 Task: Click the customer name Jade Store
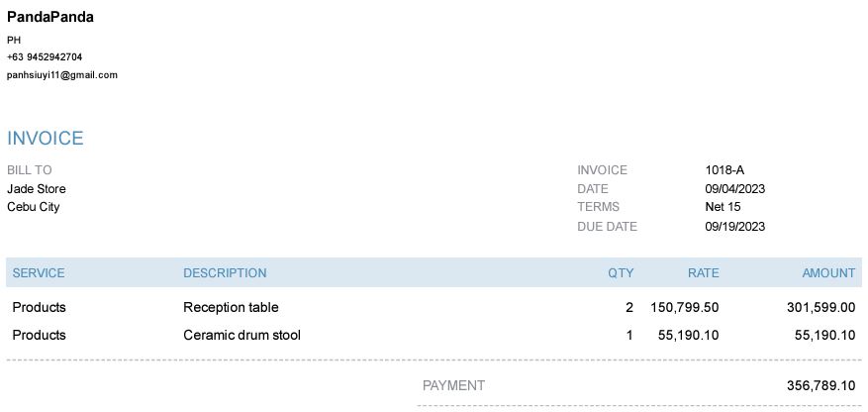tap(37, 189)
